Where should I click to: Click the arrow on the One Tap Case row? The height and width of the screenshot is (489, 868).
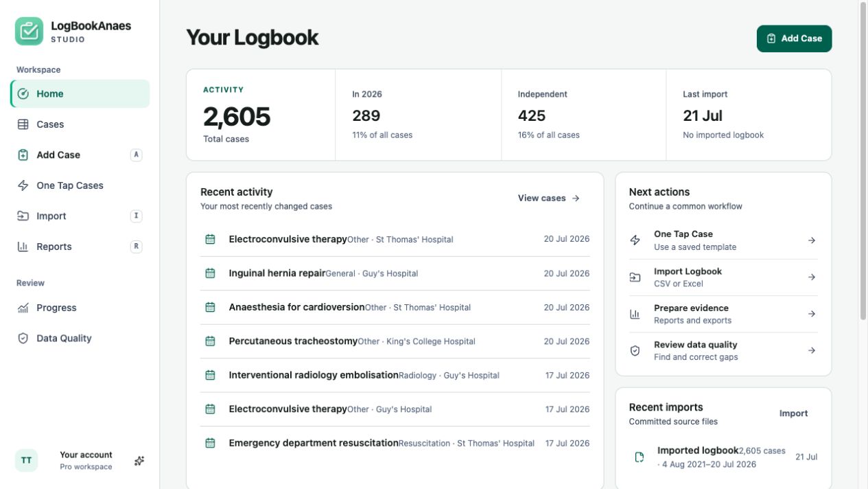(812, 240)
